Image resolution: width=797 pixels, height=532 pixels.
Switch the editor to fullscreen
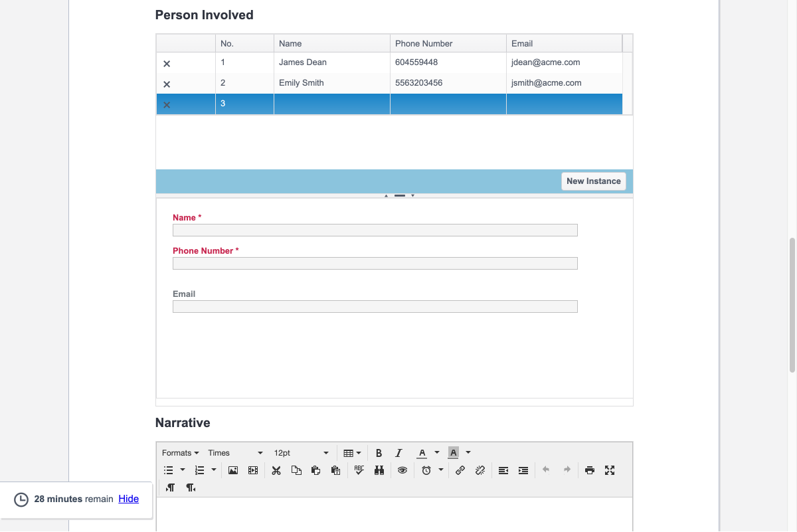click(610, 470)
